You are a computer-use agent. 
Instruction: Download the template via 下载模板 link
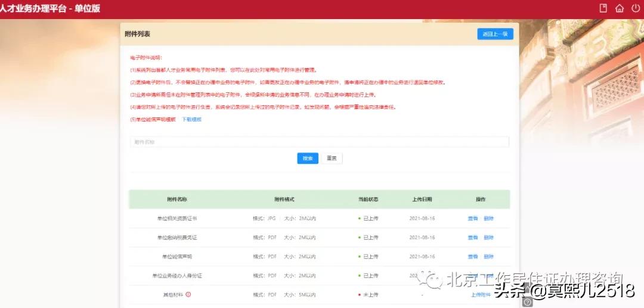pos(192,120)
